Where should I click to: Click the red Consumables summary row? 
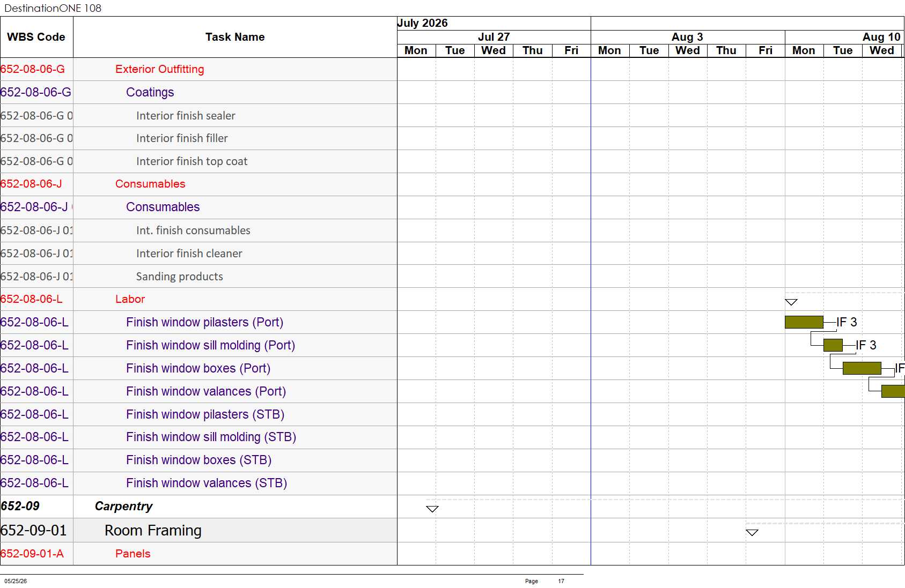click(x=150, y=184)
